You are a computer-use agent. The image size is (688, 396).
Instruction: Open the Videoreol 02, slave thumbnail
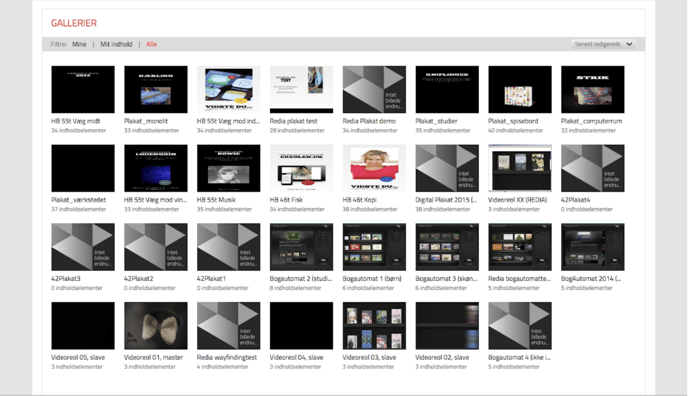pos(447,326)
